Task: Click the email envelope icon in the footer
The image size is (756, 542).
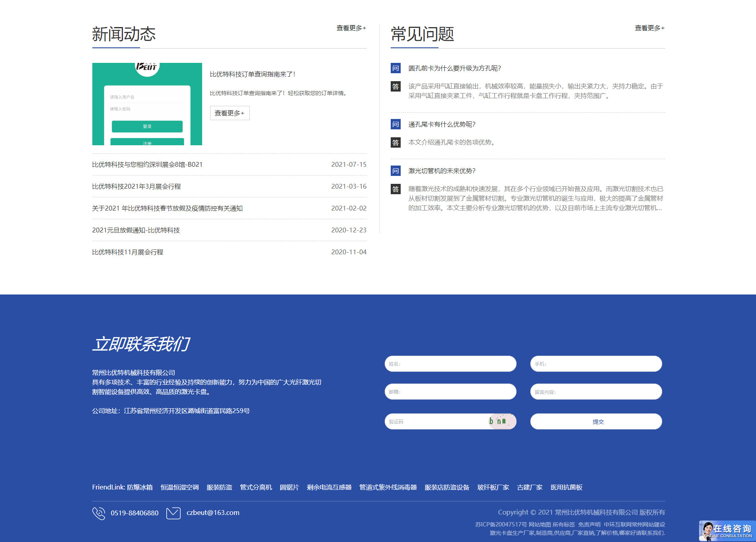Action: pos(173,513)
